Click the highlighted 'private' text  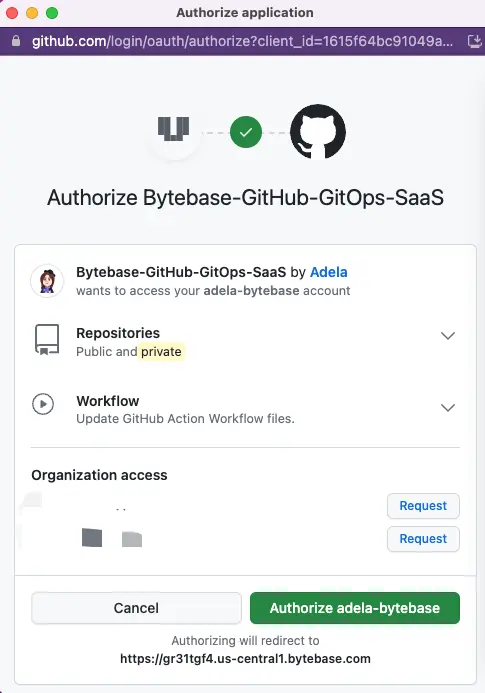(161, 352)
